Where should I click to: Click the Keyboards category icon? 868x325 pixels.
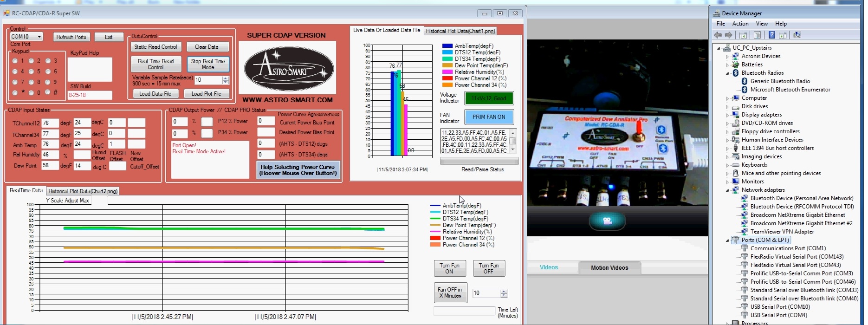(735, 165)
